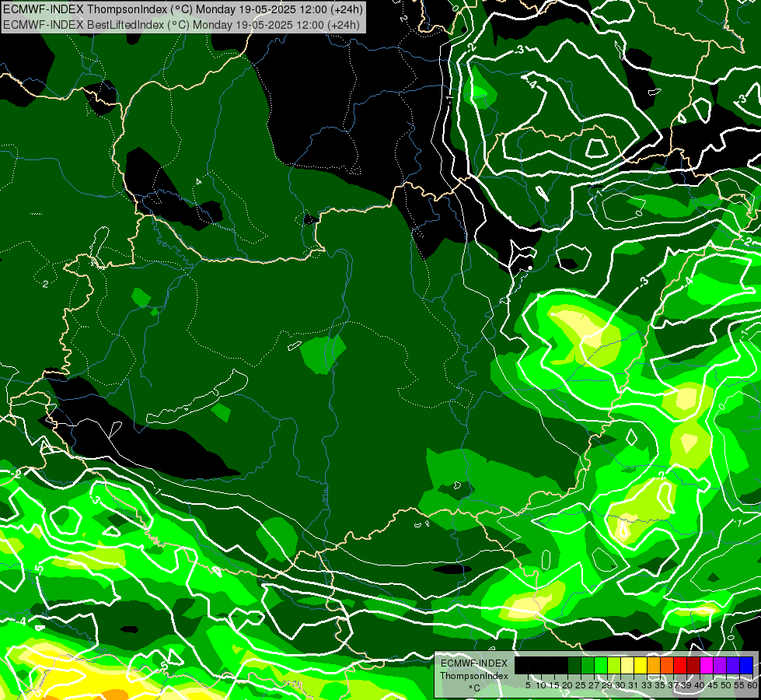Click the legend scale value '10'

pos(541,685)
